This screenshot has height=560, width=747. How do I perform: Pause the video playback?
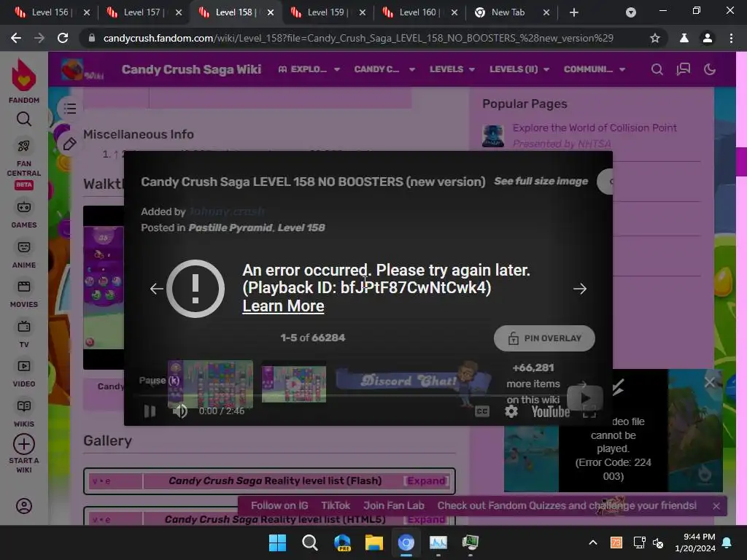150,411
